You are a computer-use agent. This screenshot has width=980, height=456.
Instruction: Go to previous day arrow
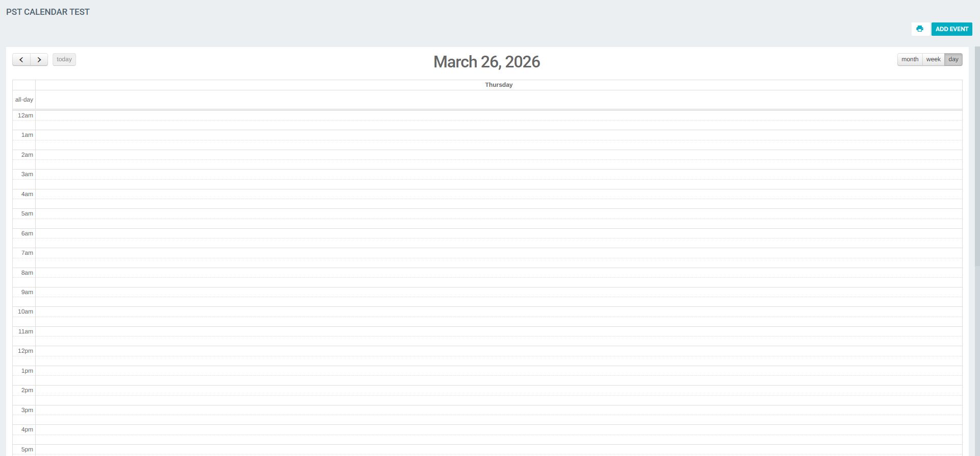(x=21, y=60)
